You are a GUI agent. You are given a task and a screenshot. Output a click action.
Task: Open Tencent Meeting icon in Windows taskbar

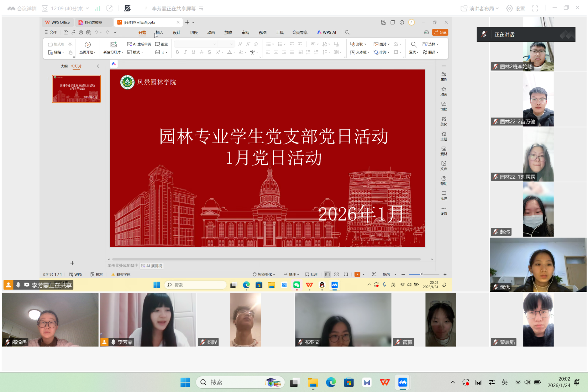pyautogui.click(x=403, y=382)
